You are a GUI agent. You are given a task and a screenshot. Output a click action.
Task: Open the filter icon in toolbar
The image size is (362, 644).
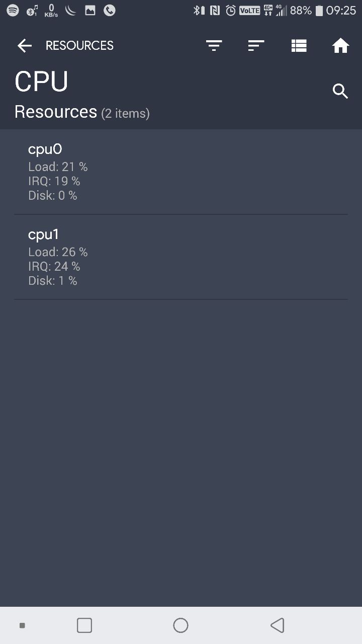214,46
